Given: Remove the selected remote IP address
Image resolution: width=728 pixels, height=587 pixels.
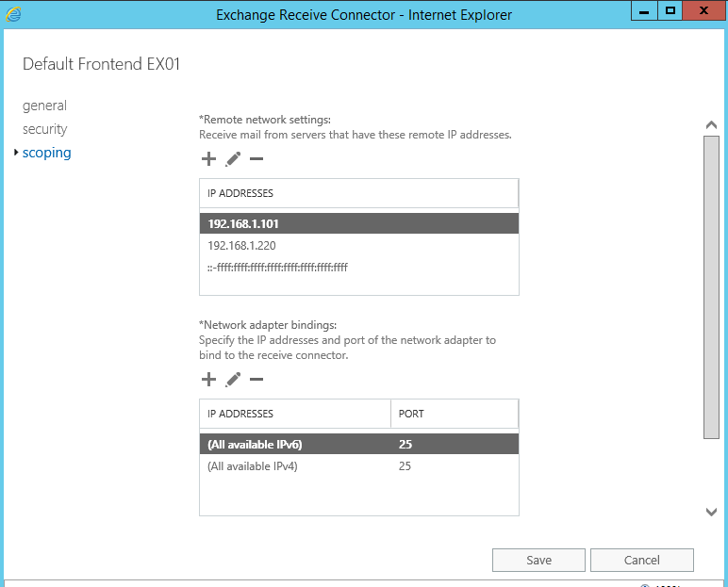Looking at the screenshot, I should click(x=256, y=159).
